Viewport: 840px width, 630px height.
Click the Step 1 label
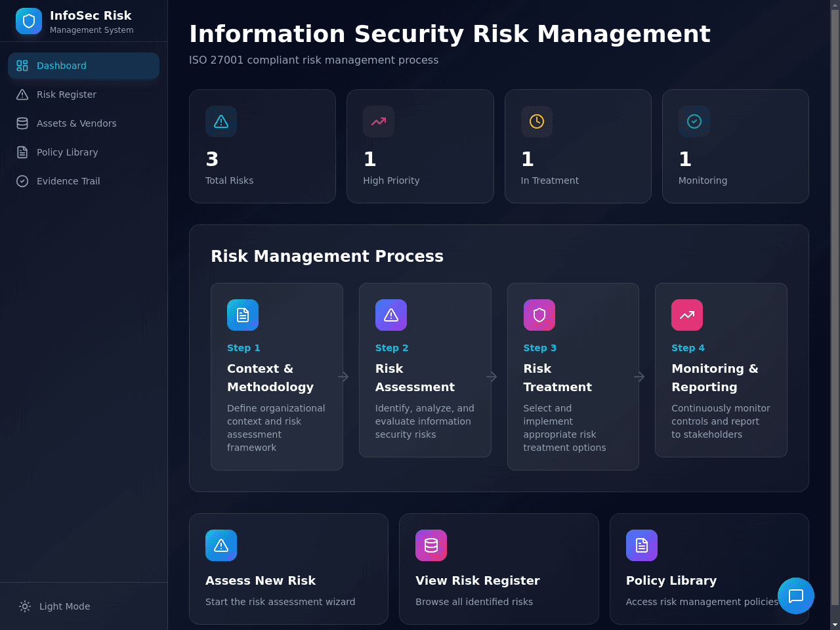243,348
